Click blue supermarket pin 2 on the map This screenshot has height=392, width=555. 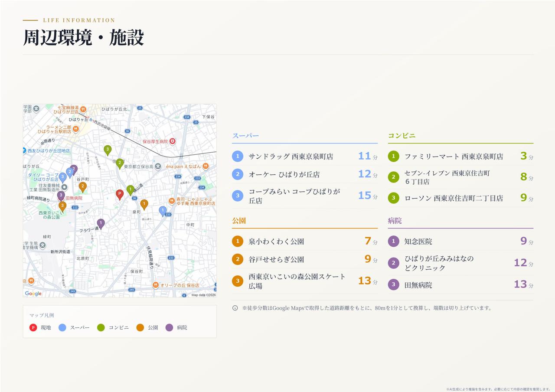[x=70, y=173]
